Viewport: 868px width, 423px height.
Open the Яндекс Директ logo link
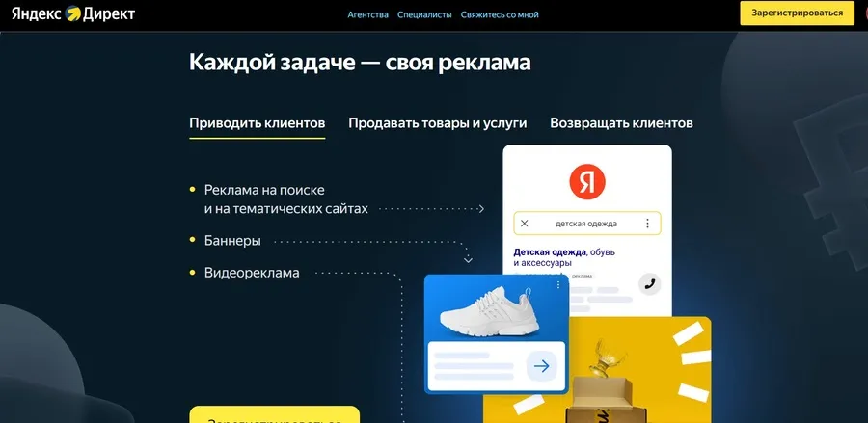[x=73, y=13]
